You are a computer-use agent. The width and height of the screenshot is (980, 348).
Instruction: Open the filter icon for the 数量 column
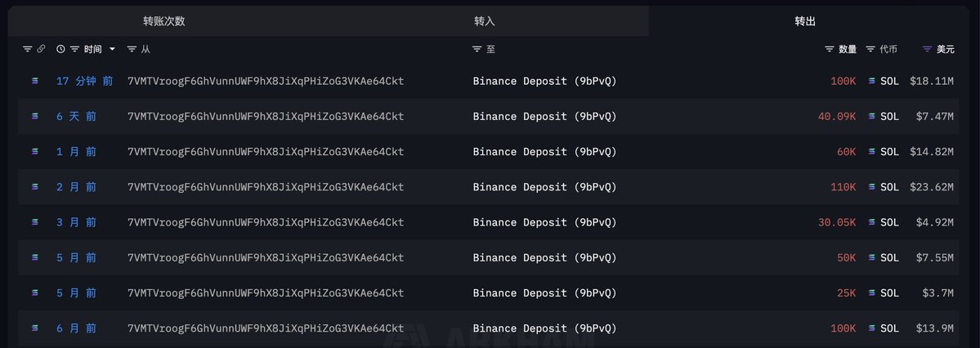830,49
